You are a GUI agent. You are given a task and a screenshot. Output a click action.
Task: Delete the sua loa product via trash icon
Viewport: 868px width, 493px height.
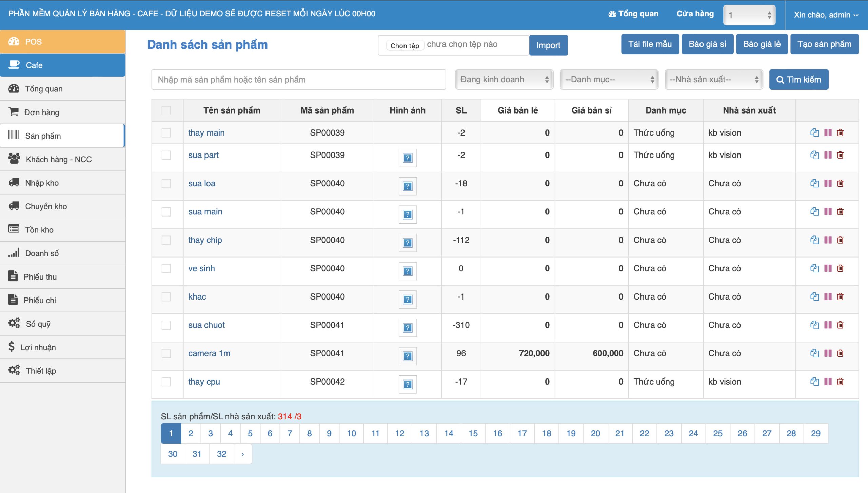(x=840, y=183)
